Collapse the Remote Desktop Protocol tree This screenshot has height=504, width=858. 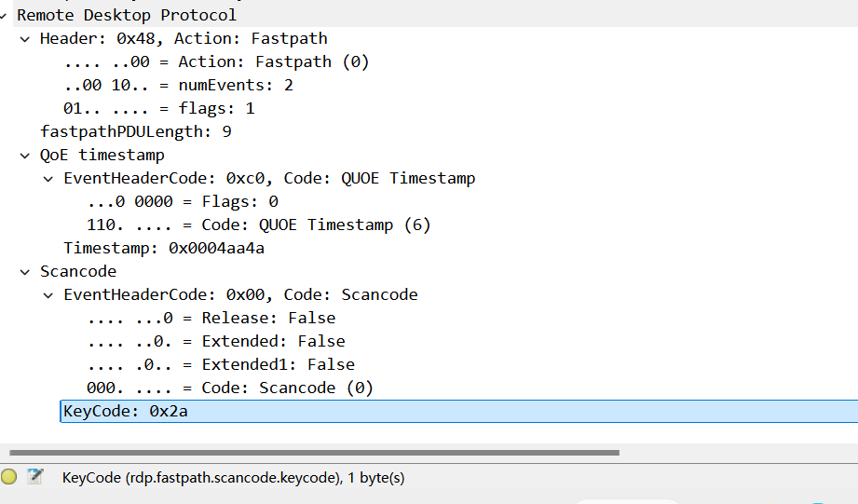(x=5, y=15)
